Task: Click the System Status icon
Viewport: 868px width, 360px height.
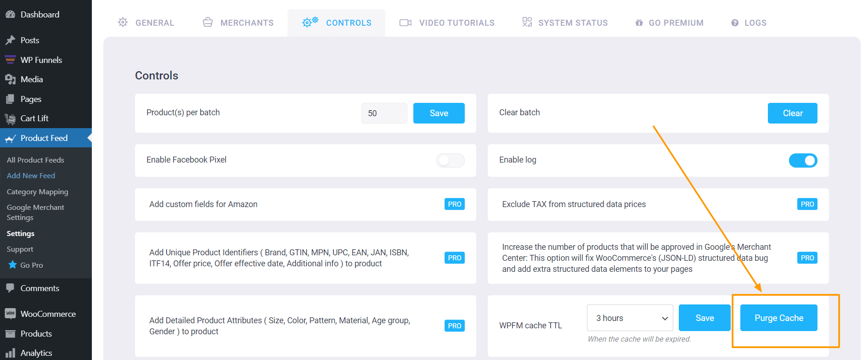Action: 527,22
